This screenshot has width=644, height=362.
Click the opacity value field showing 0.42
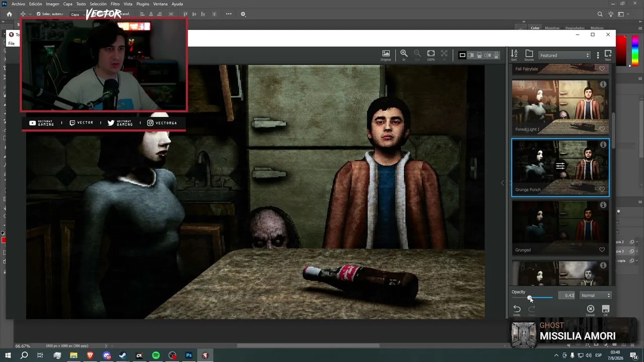tap(567, 296)
